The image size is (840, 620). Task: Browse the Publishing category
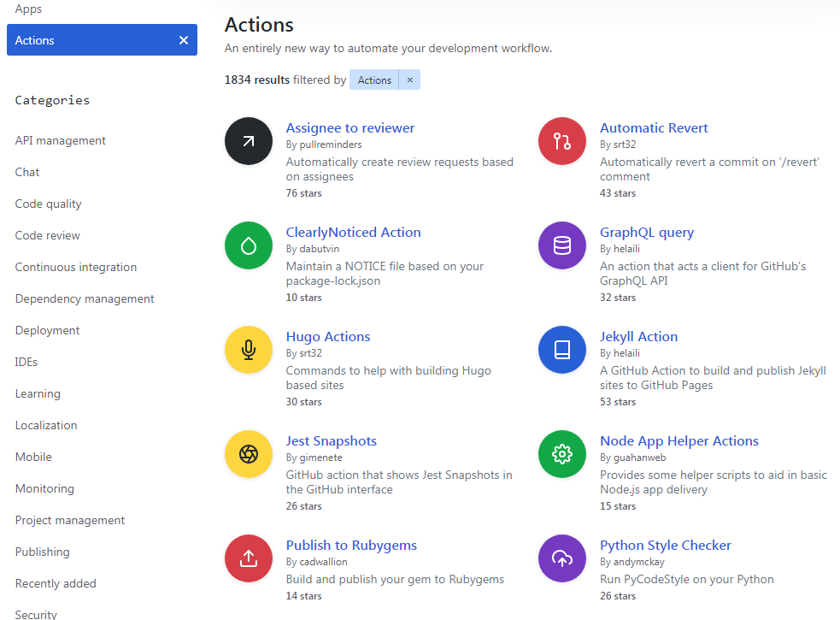[43, 552]
